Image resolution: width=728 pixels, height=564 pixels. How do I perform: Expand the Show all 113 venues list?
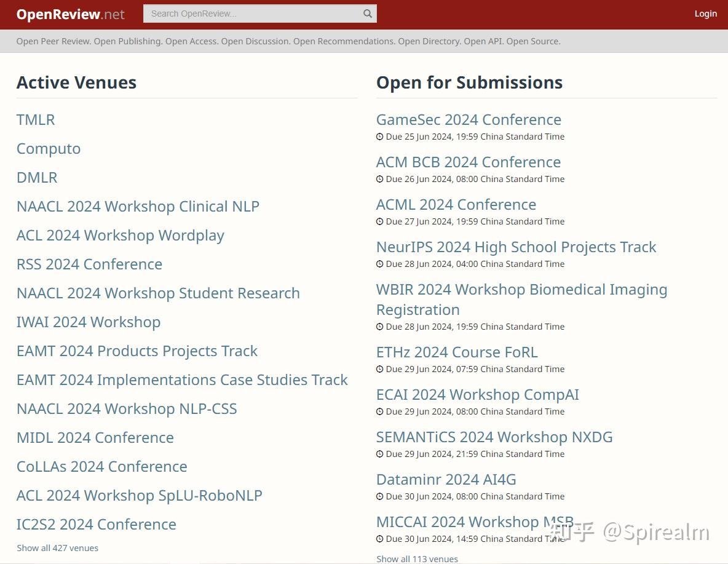pos(417,559)
